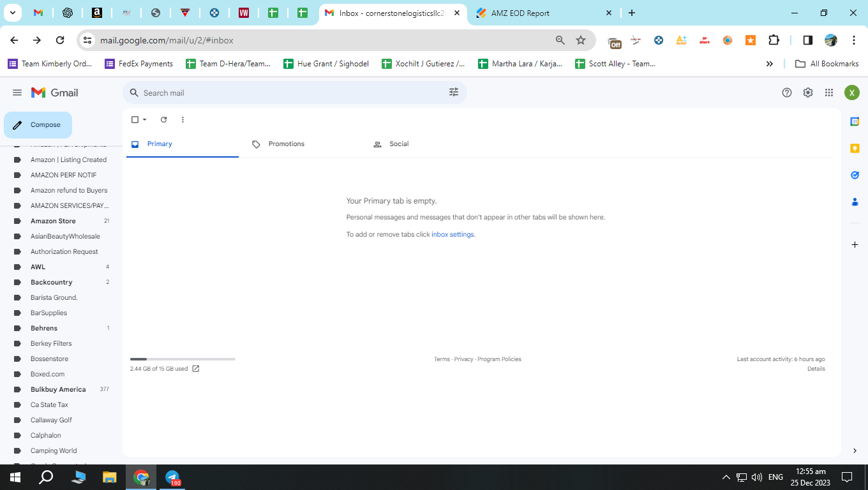
Task: Open the Windows Start menu
Action: 15,477
